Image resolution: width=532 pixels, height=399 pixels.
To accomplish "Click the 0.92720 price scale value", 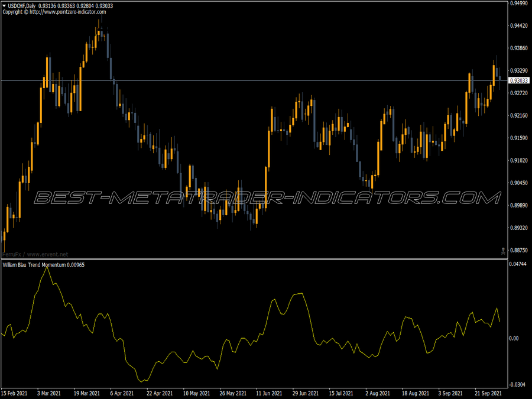I will coord(519,93).
